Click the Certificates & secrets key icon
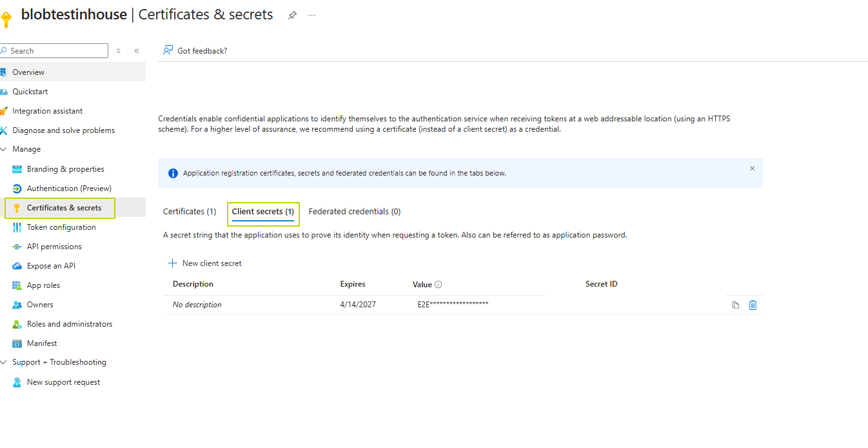The height and width of the screenshot is (448, 868). tap(17, 208)
